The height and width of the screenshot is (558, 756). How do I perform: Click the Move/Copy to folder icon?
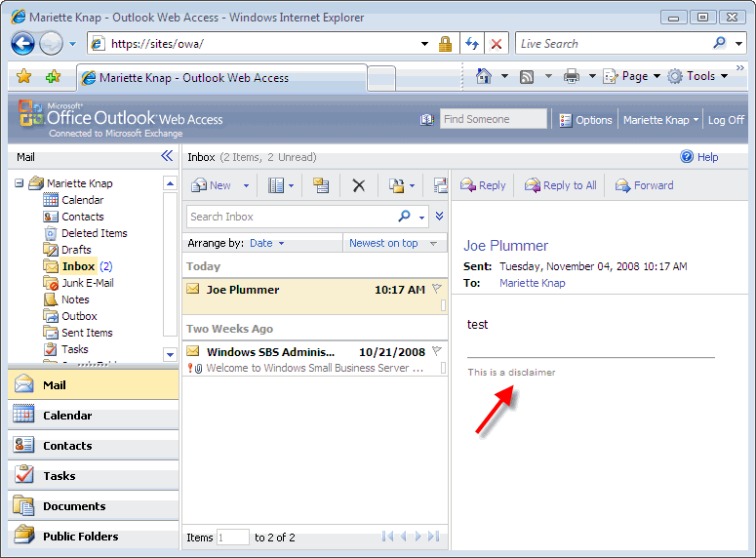tap(397, 185)
